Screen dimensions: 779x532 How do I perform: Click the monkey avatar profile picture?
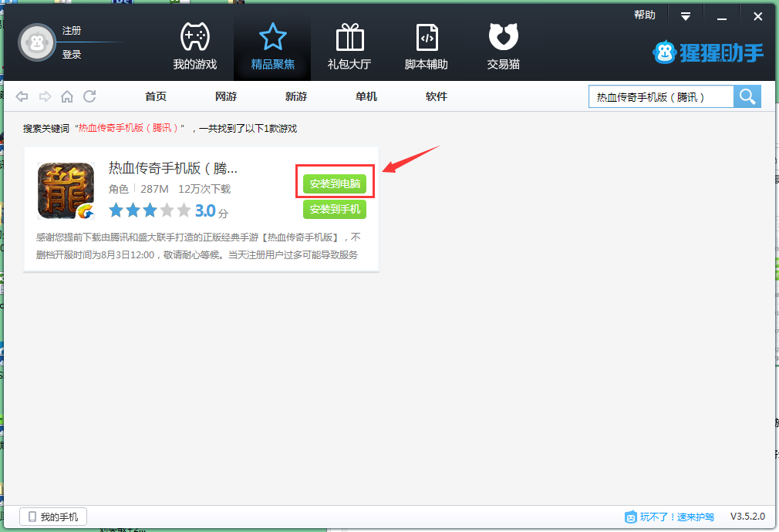point(37,42)
